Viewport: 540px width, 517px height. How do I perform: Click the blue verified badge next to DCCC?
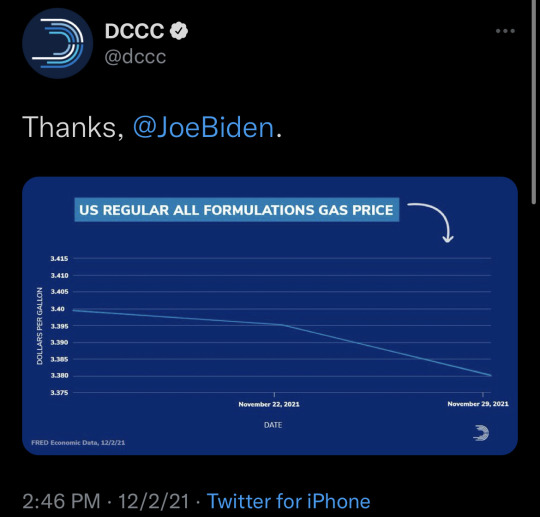coord(179,31)
